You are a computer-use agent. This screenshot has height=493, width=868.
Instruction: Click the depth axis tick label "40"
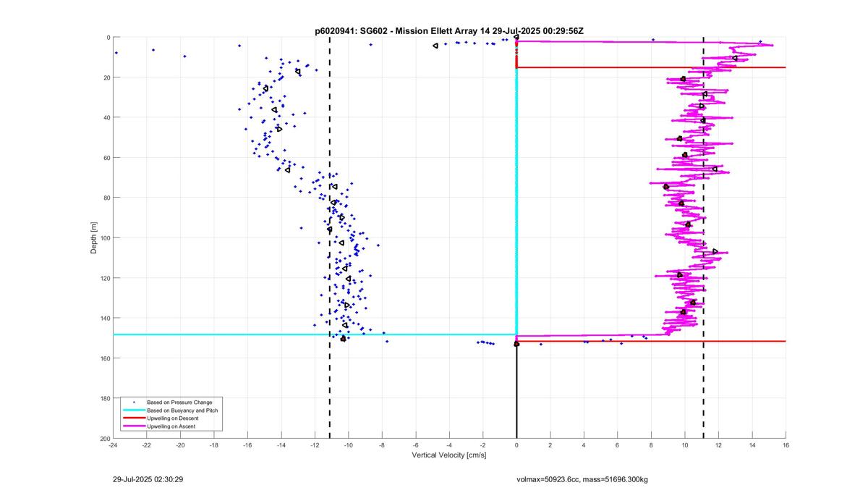click(106, 117)
